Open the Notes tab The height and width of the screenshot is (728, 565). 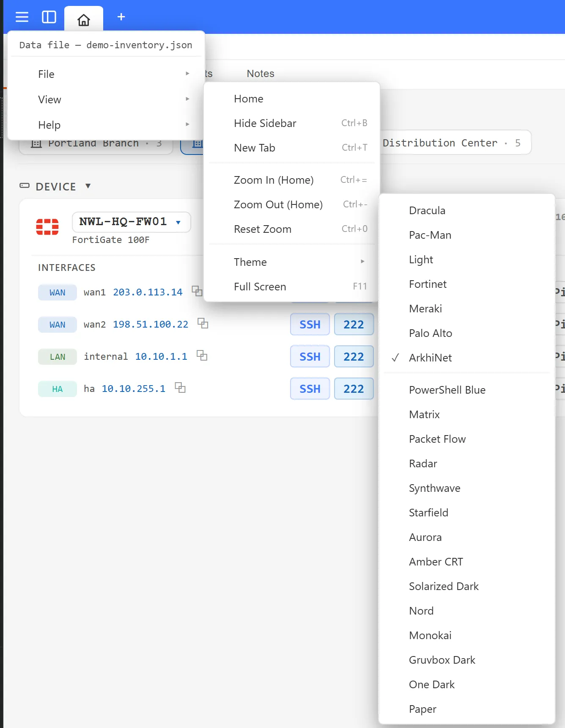[x=261, y=74]
